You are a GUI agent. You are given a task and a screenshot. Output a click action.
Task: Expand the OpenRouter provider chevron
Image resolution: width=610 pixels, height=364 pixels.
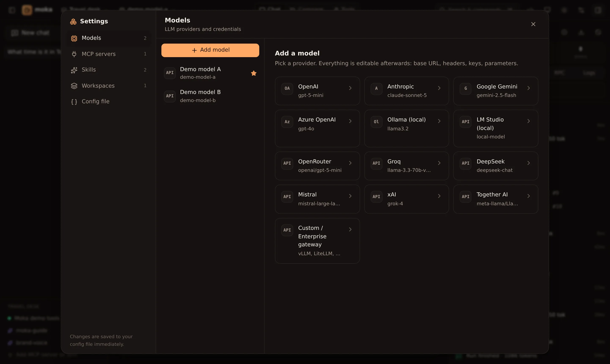(x=350, y=163)
